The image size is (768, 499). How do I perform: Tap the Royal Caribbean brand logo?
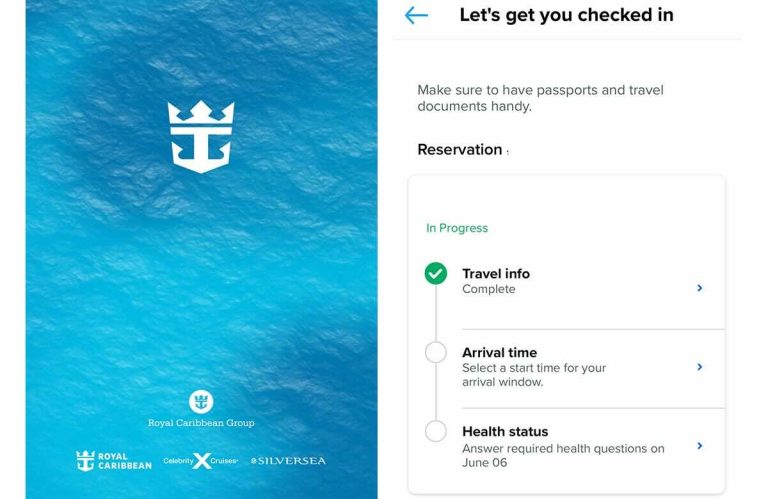point(114,461)
